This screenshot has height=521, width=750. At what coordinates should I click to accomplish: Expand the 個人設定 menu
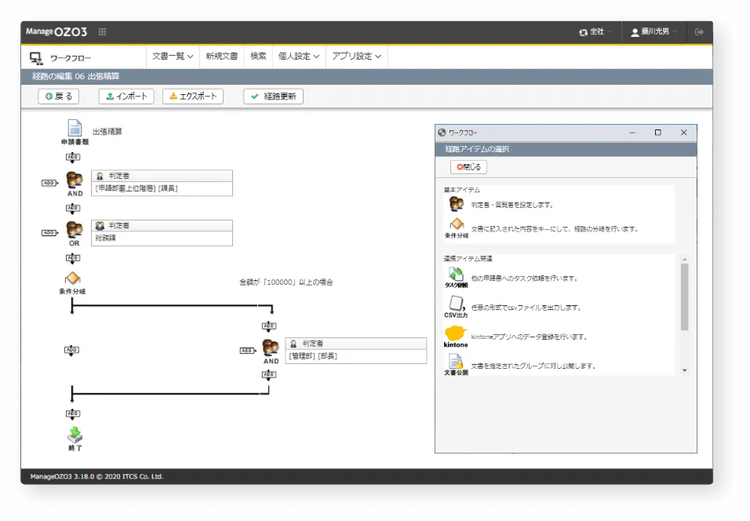[x=299, y=56]
